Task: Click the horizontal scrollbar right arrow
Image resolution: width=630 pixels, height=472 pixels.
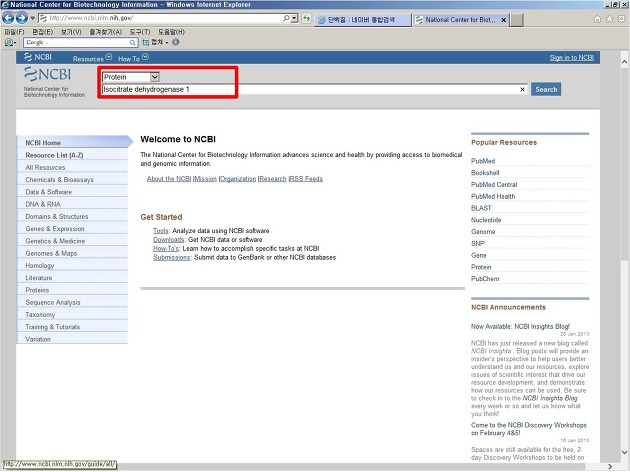Action: 610,466
